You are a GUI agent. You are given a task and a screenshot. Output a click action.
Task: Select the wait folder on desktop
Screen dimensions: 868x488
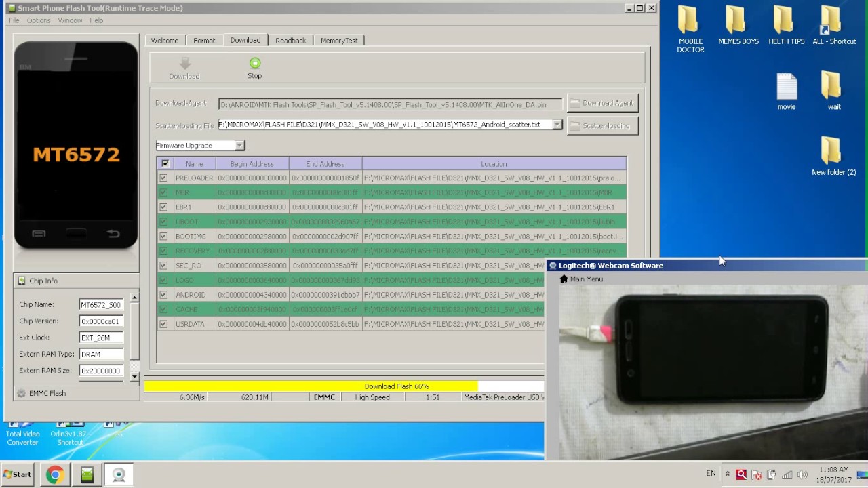[x=834, y=91]
